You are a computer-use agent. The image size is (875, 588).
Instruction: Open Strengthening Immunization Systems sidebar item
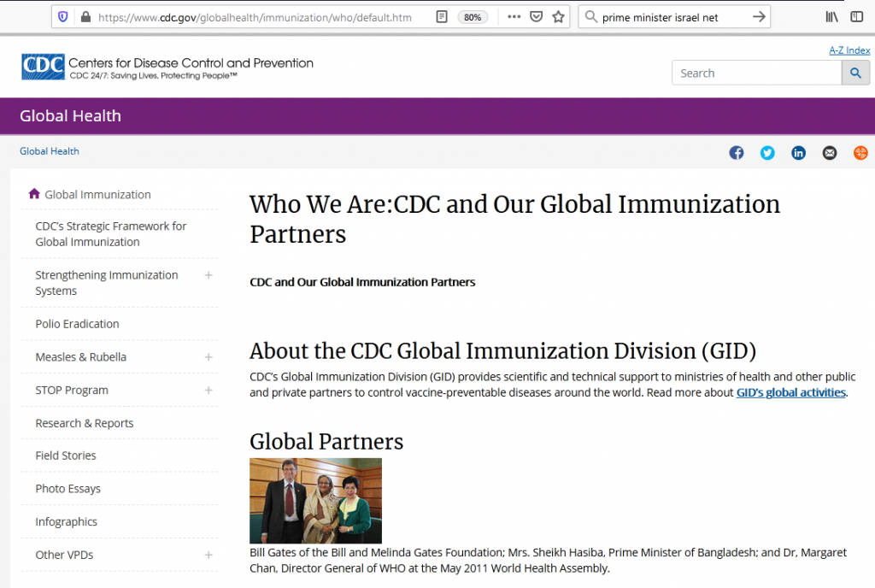[x=107, y=283]
